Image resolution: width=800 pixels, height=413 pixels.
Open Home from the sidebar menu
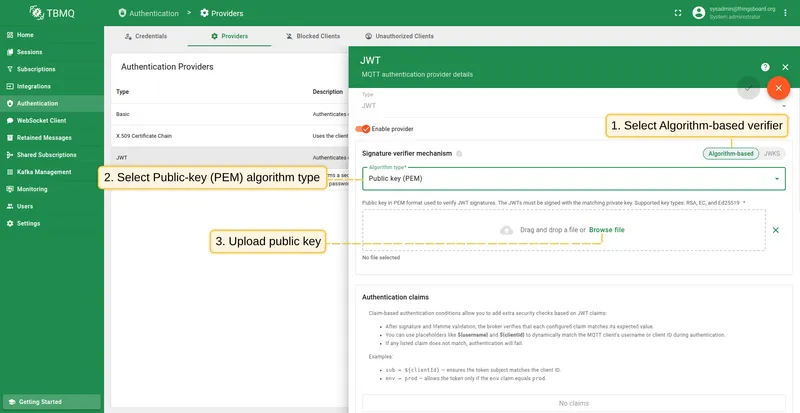pyautogui.click(x=52, y=35)
